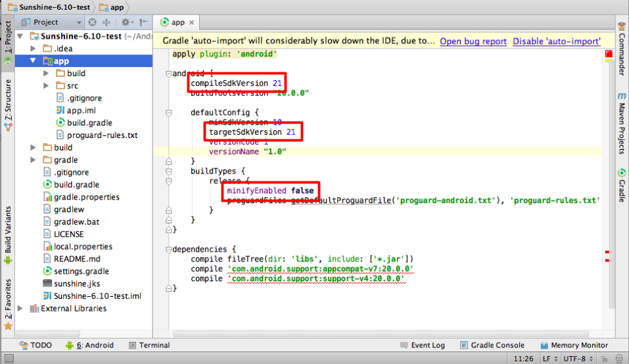
Task: Expand External Libraries node
Action: (x=20, y=308)
